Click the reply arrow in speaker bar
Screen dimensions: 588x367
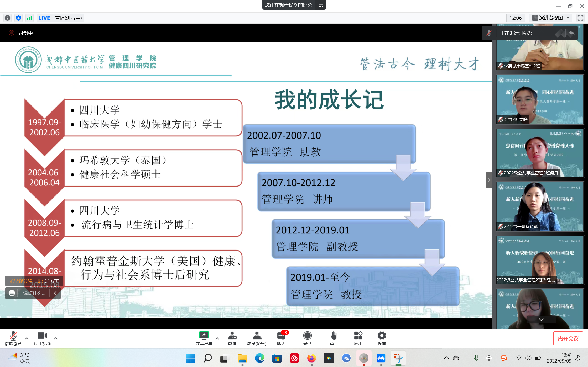pos(571,33)
